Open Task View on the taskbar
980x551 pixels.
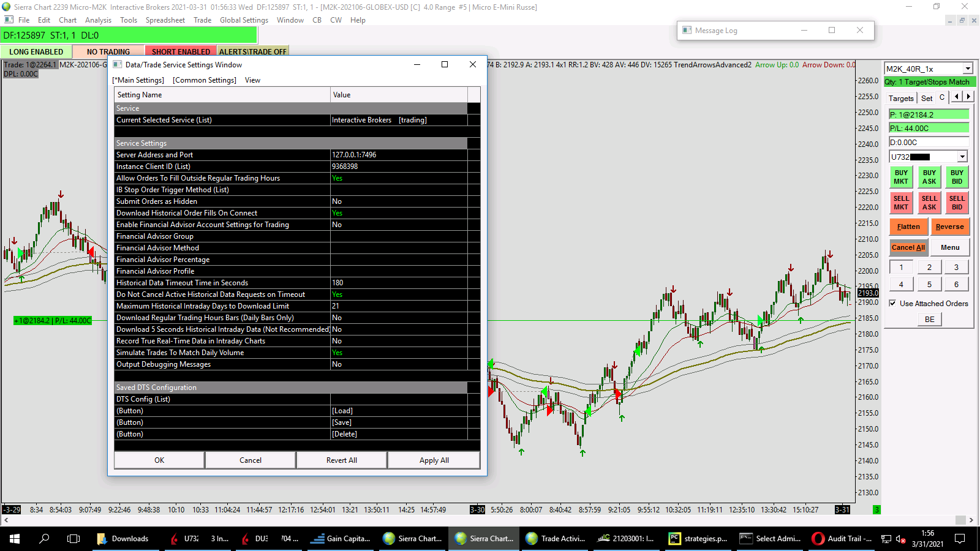pos(73,539)
